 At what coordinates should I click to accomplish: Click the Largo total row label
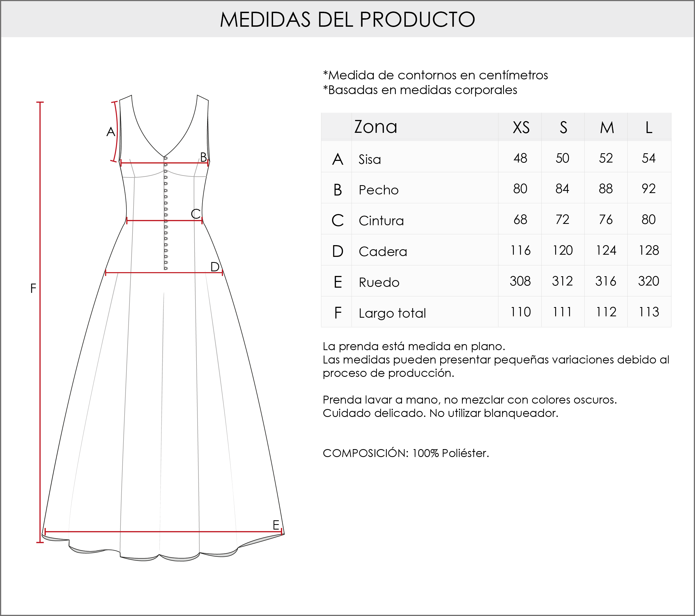pyautogui.click(x=392, y=313)
